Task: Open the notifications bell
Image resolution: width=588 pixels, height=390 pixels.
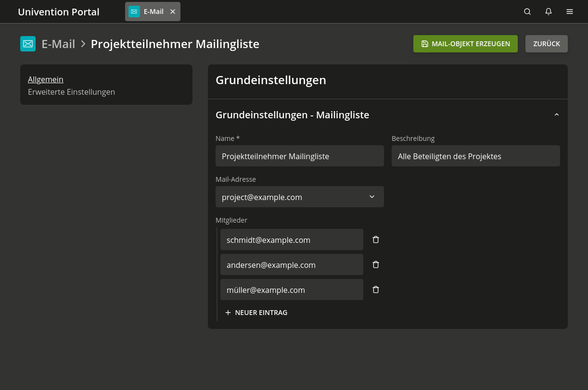Action: 549,12
